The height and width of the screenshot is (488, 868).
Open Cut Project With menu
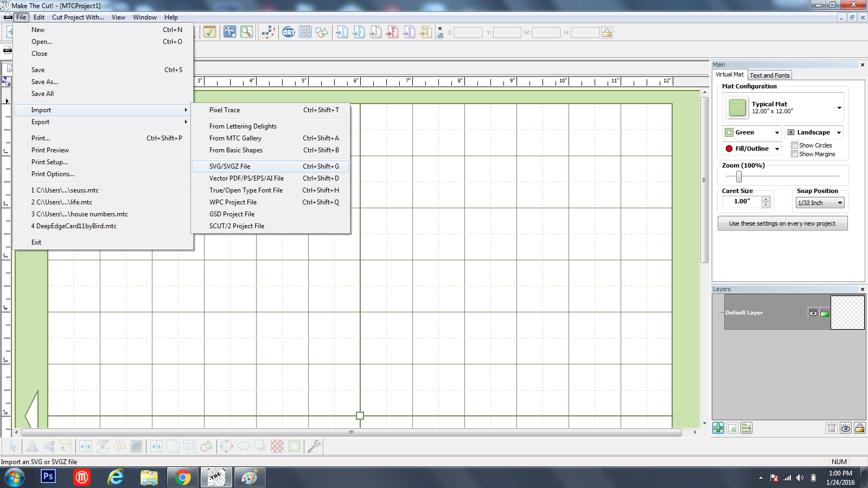78,17
